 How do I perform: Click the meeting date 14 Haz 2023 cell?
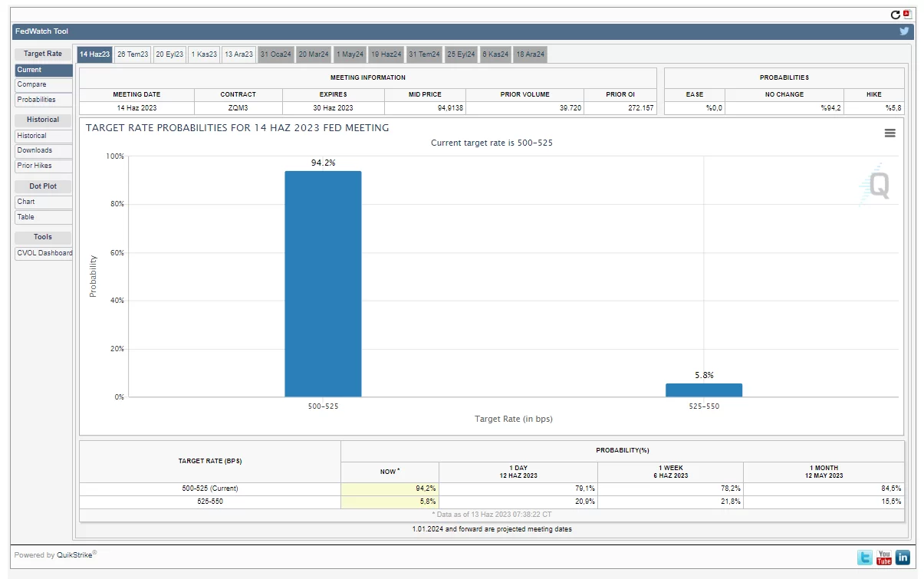[x=137, y=108]
